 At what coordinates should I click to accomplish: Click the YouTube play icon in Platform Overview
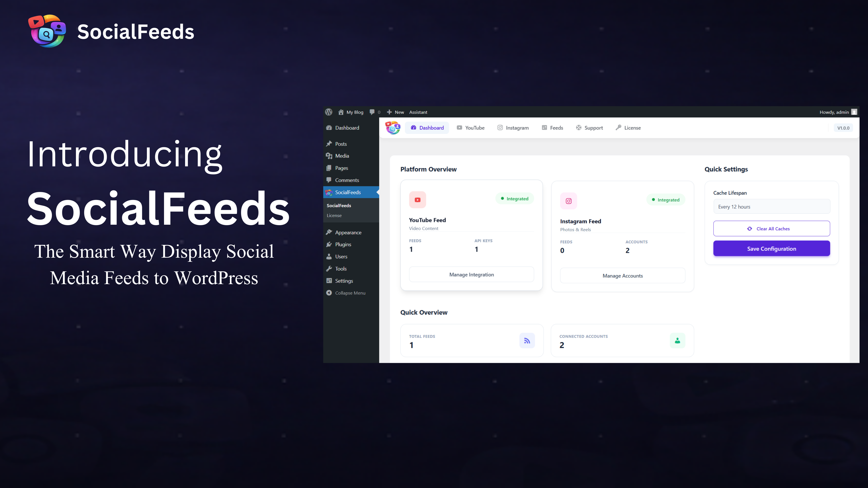pyautogui.click(x=418, y=200)
